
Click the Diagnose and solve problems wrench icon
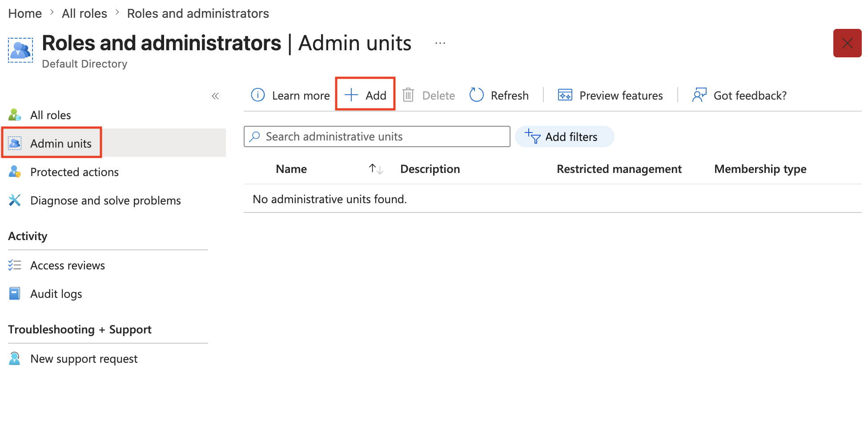click(15, 200)
